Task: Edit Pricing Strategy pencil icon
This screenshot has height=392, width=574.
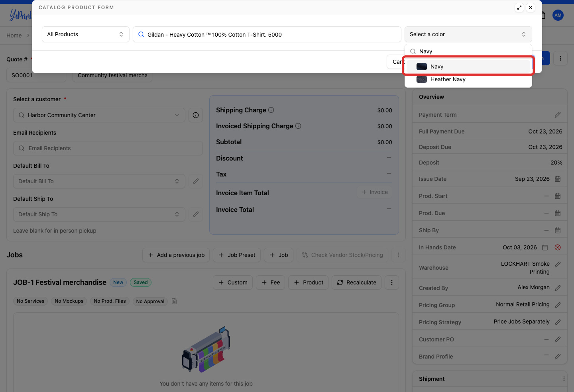Action: coord(558,322)
